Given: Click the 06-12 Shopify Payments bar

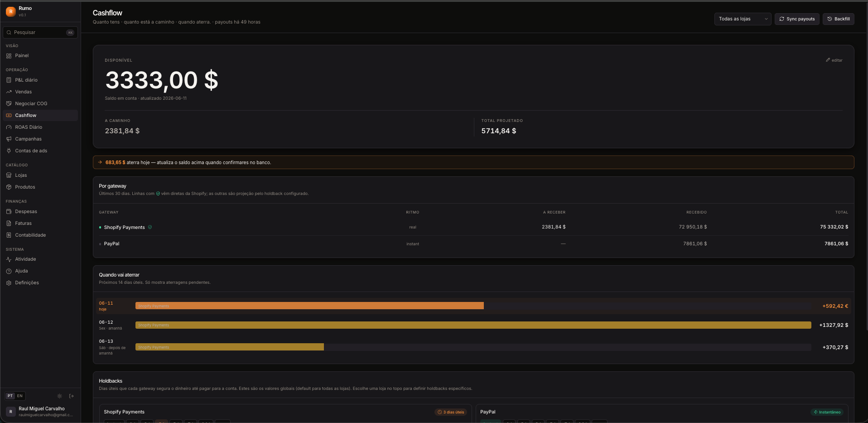Looking at the screenshot, I should point(473,325).
